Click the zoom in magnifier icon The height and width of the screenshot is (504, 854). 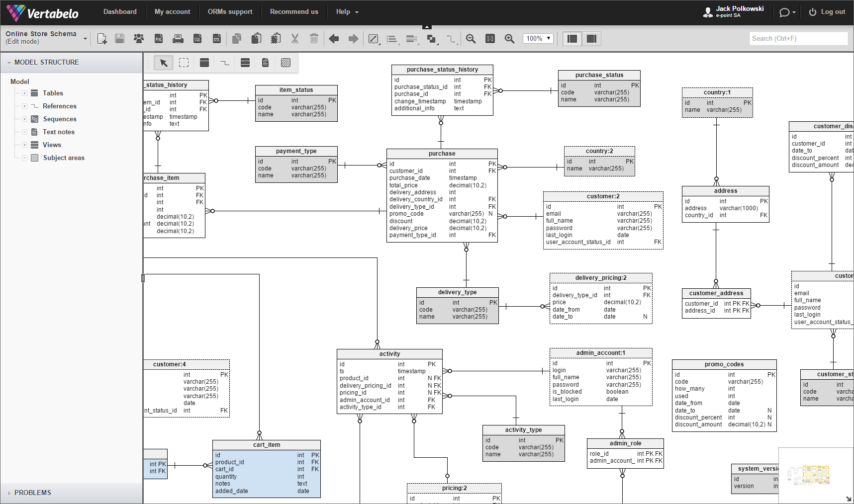[x=509, y=39]
